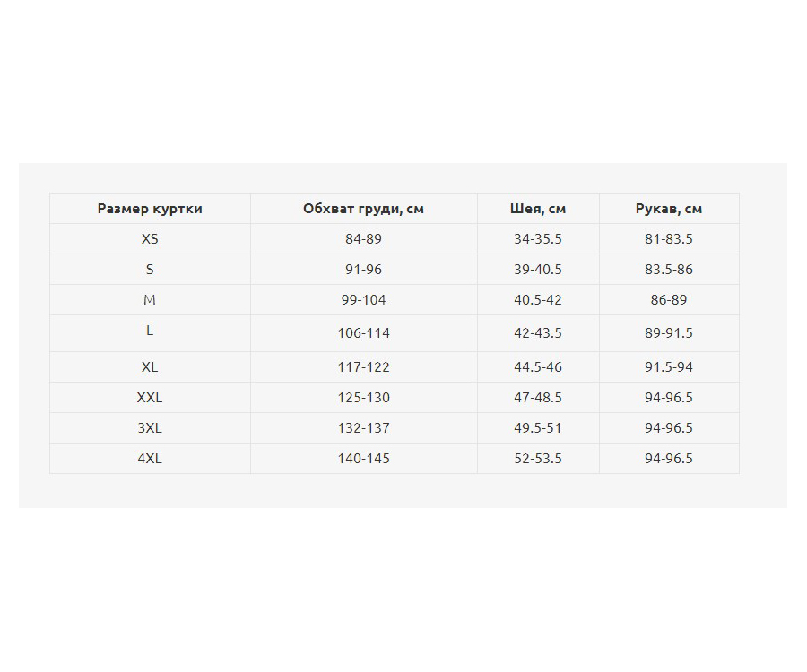Click neck value 52-53.5
The width and height of the screenshot is (807, 672).
[x=538, y=459]
